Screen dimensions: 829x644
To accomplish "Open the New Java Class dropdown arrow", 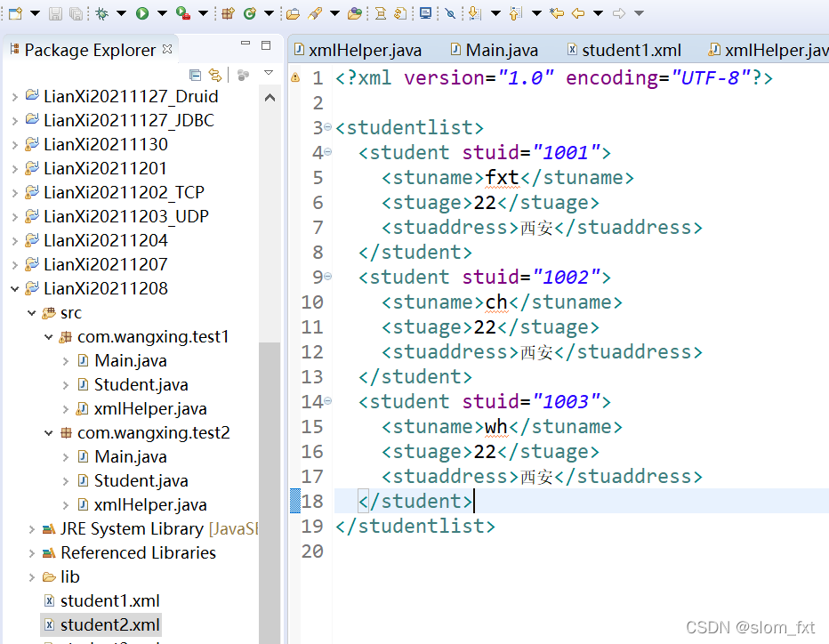I will (x=269, y=13).
